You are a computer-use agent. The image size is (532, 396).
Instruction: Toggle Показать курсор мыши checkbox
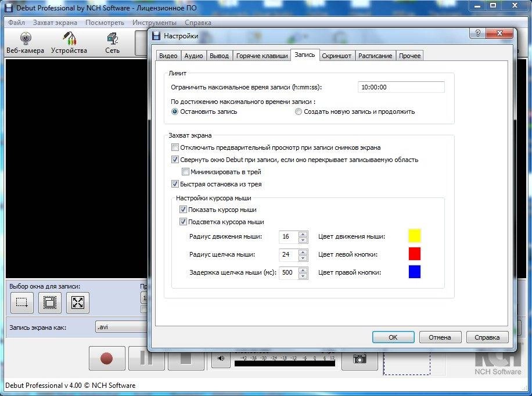pos(183,210)
